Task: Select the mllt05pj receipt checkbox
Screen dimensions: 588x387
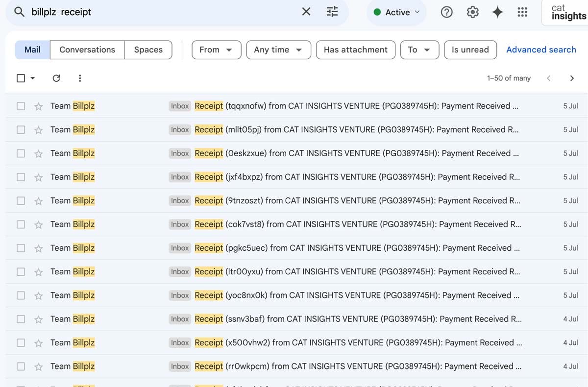Action: [21, 129]
